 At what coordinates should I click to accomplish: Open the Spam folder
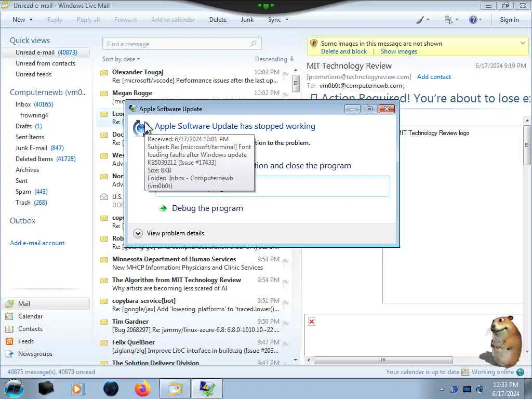point(32,191)
